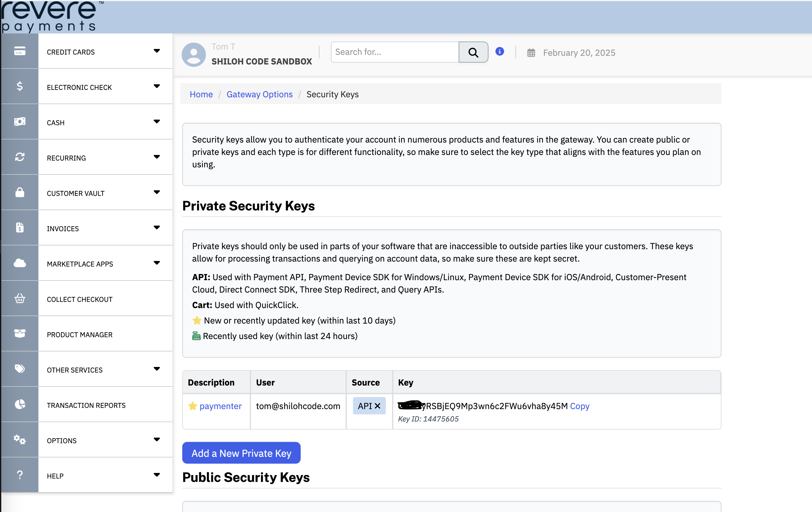Click the Marketplace Apps cloud icon
The width and height of the screenshot is (812, 512).
tap(20, 263)
